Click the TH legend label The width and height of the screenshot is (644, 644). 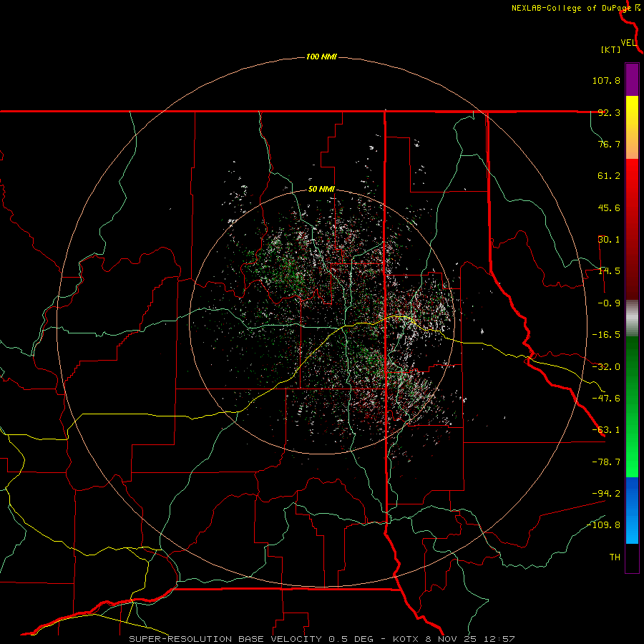click(x=615, y=557)
